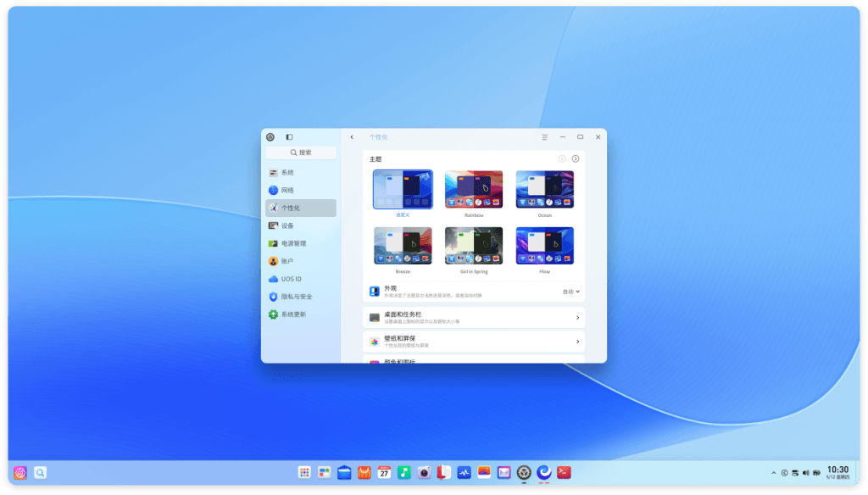Open the calendar app in taskbar
Image resolution: width=868 pixels, height=495 pixels.
click(384, 472)
